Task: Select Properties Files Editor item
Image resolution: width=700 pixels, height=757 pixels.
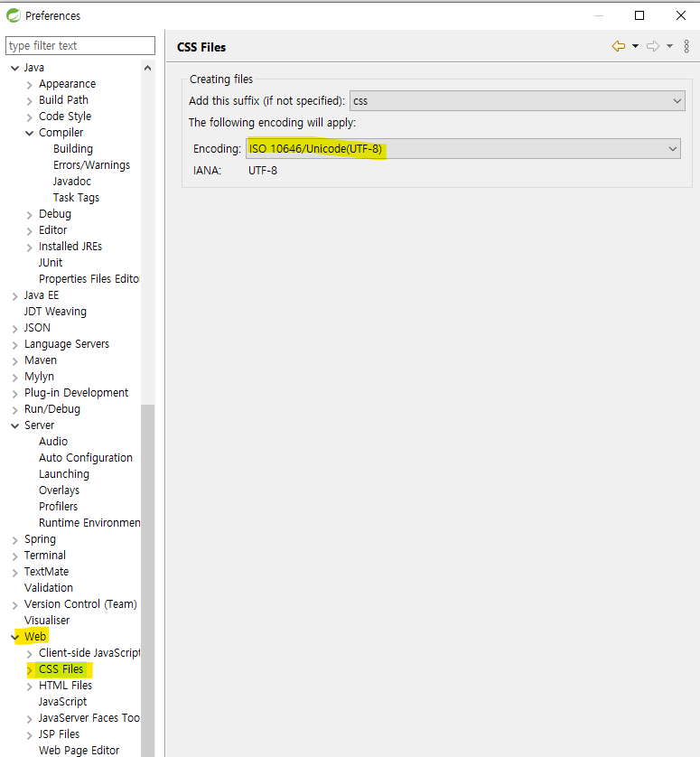Action: tap(89, 279)
